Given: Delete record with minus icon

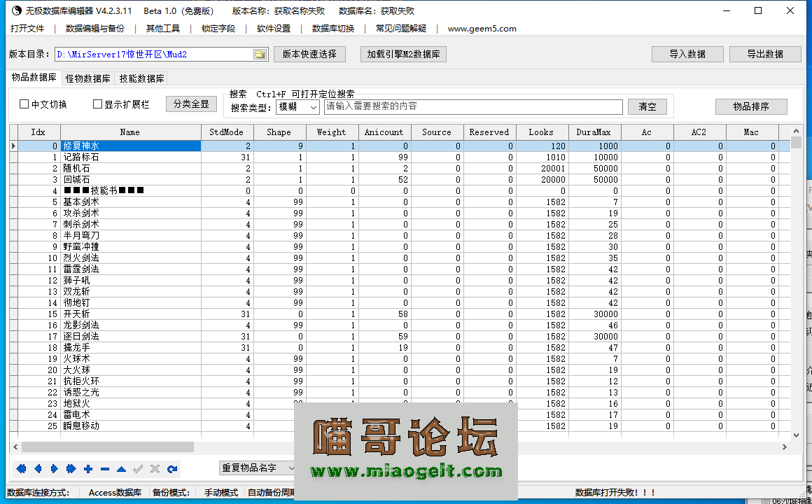Looking at the screenshot, I should 105,469.
